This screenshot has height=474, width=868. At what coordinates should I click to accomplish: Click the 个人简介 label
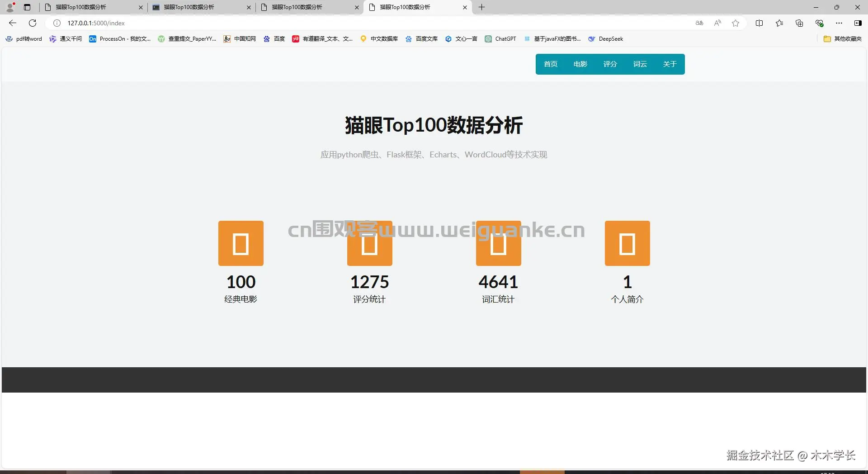(x=627, y=299)
